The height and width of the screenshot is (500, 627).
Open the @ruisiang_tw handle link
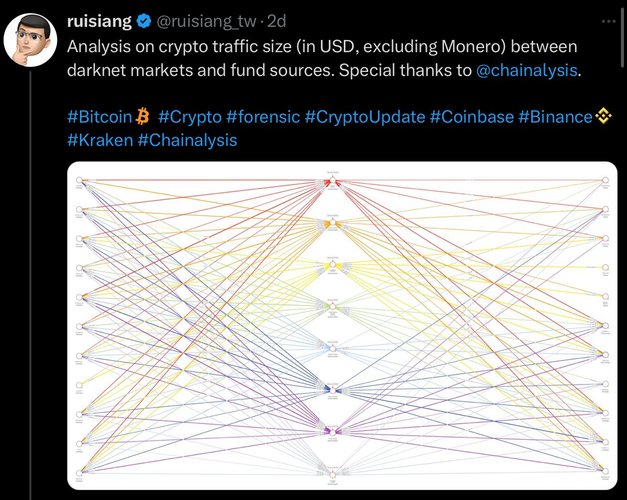pyautogui.click(x=205, y=21)
